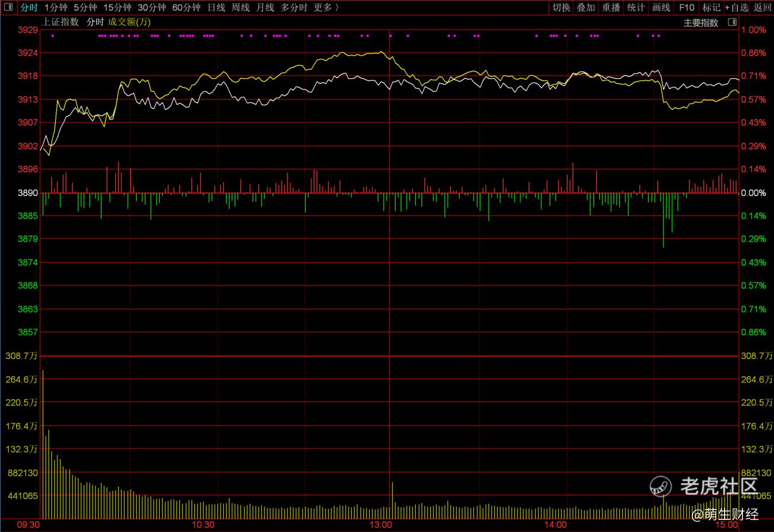
Task: Click the green 0.57% percentage label
Action: 754,286
